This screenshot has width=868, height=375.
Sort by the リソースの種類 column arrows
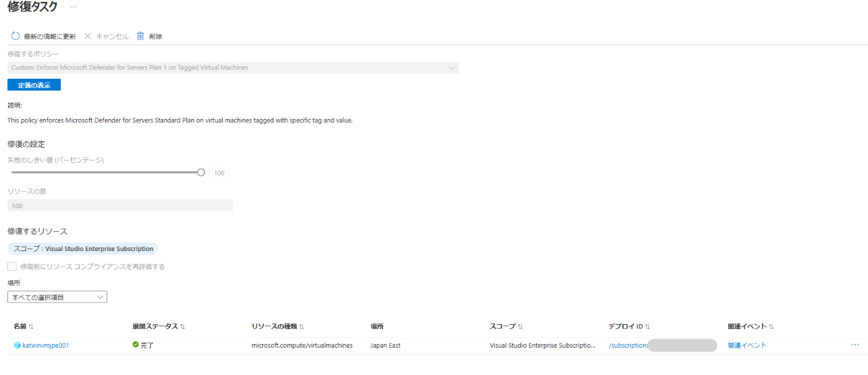(301, 326)
